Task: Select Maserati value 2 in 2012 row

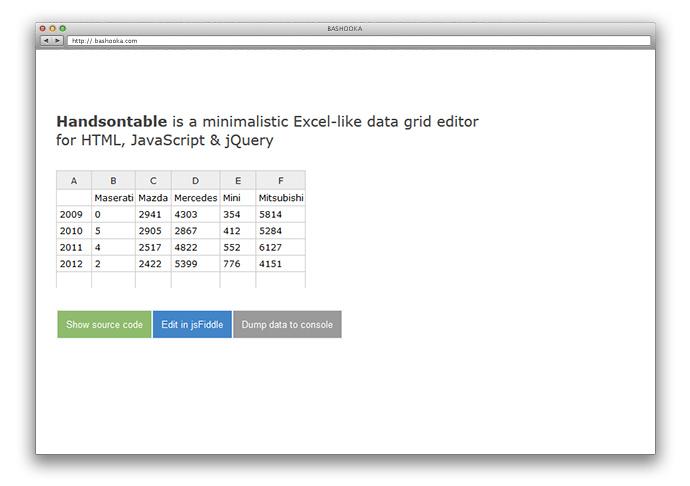Action: [x=114, y=264]
